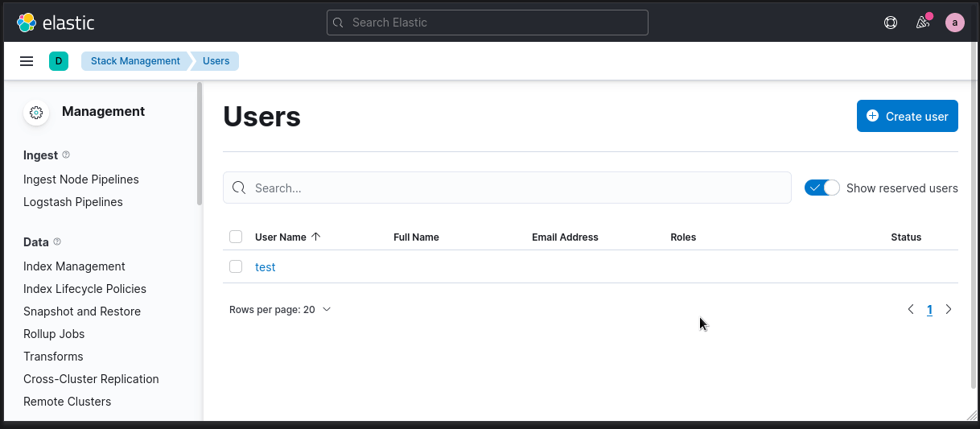Viewport: 980px width, 429px height.
Task: Click the plus icon in Create user
Action: [872, 116]
